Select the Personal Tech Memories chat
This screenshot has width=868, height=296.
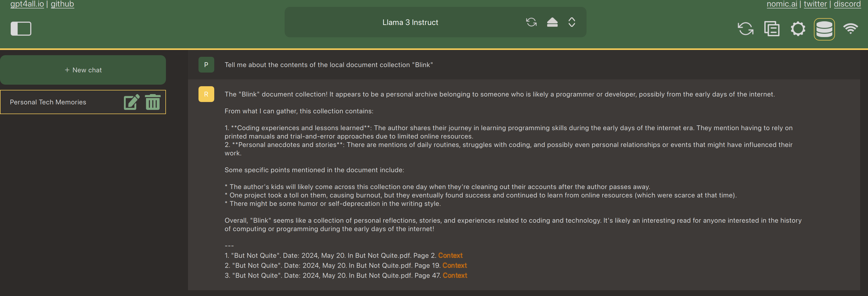48,102
